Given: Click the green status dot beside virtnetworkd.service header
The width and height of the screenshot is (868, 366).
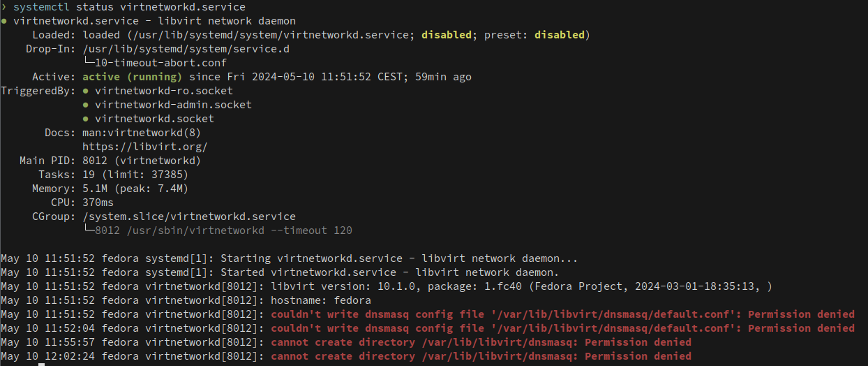Looking at the screenshot, I should (4, 22).
